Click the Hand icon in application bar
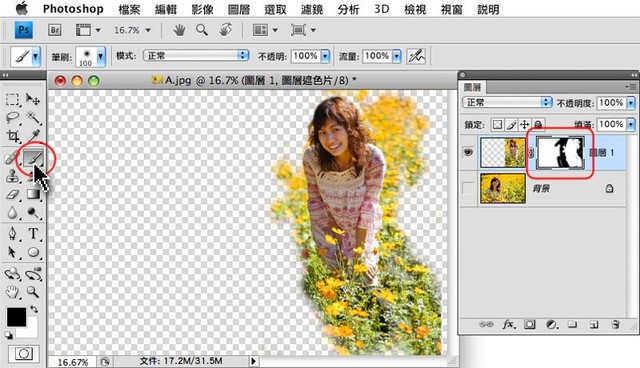 [x=179, y=30]
